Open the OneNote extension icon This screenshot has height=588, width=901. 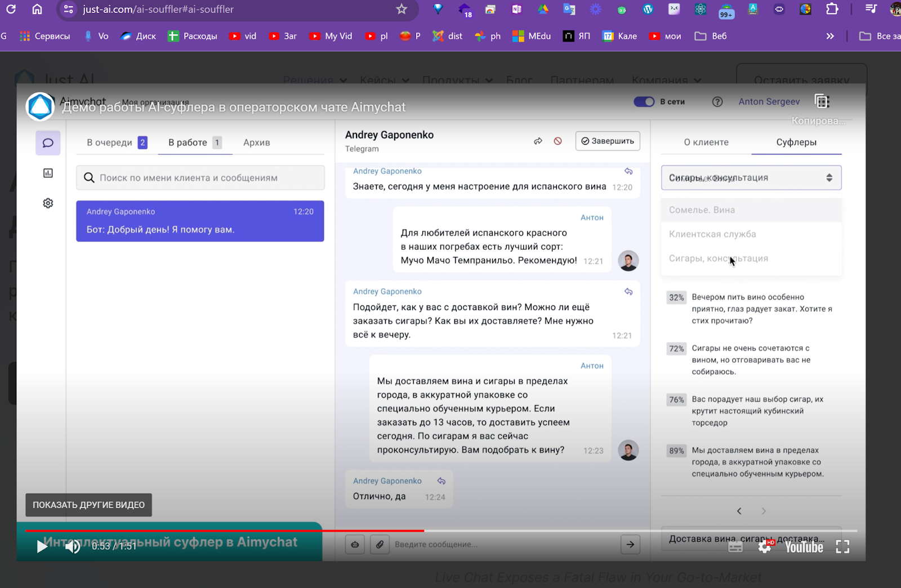(x=516, y=9)
